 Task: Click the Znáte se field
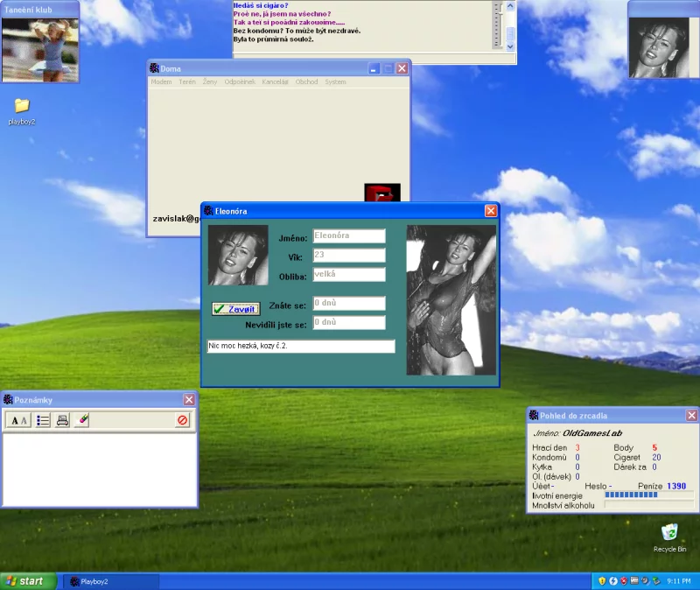349,303
